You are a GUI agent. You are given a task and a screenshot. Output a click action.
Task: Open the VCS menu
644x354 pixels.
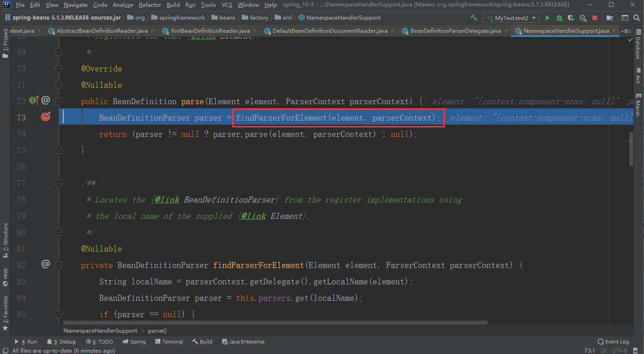point(227,5)
